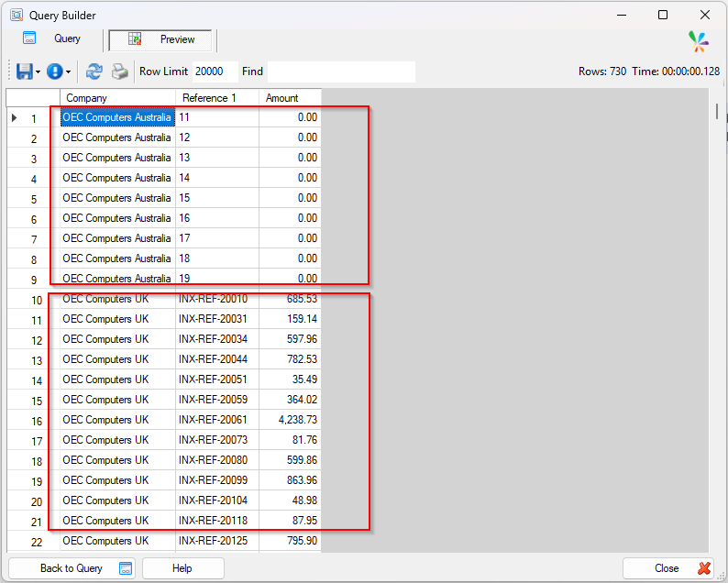Open the Save dropdown arrow
Screen dimensions: 728x583
click(39, 71)
